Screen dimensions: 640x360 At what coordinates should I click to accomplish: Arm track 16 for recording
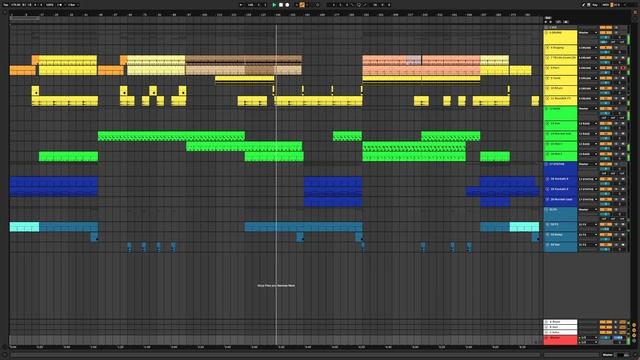tap(623, 154)
